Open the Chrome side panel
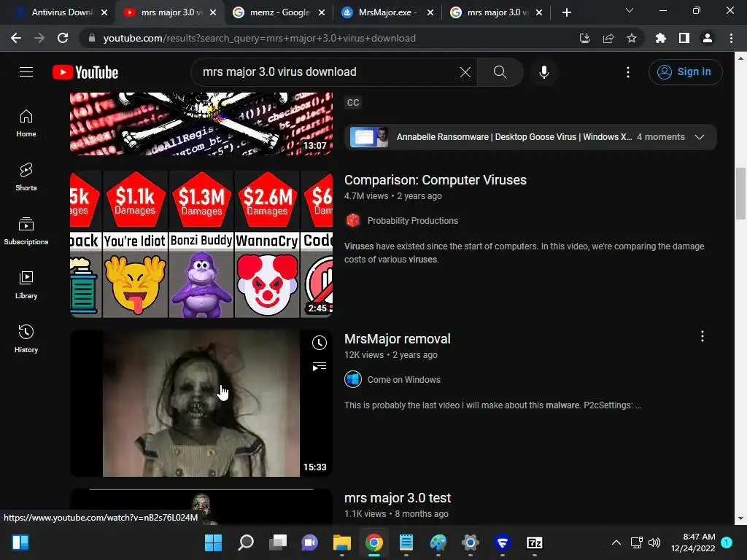 click(x=684, y=38)
